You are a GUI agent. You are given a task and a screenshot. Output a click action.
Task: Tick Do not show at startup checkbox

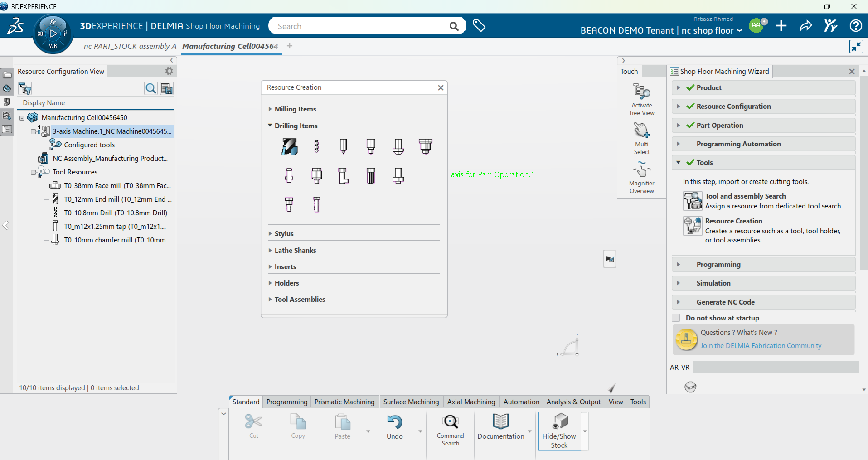pos(676,318)
